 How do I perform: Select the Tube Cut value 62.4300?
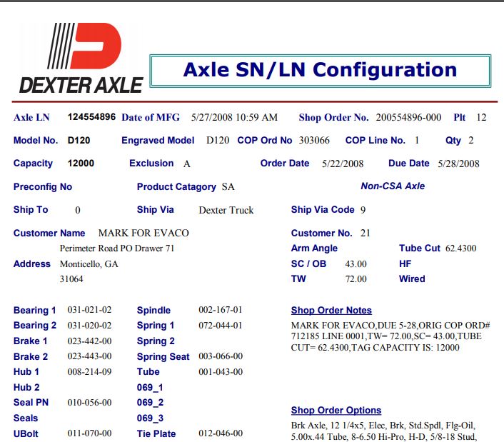pos(460,249)
